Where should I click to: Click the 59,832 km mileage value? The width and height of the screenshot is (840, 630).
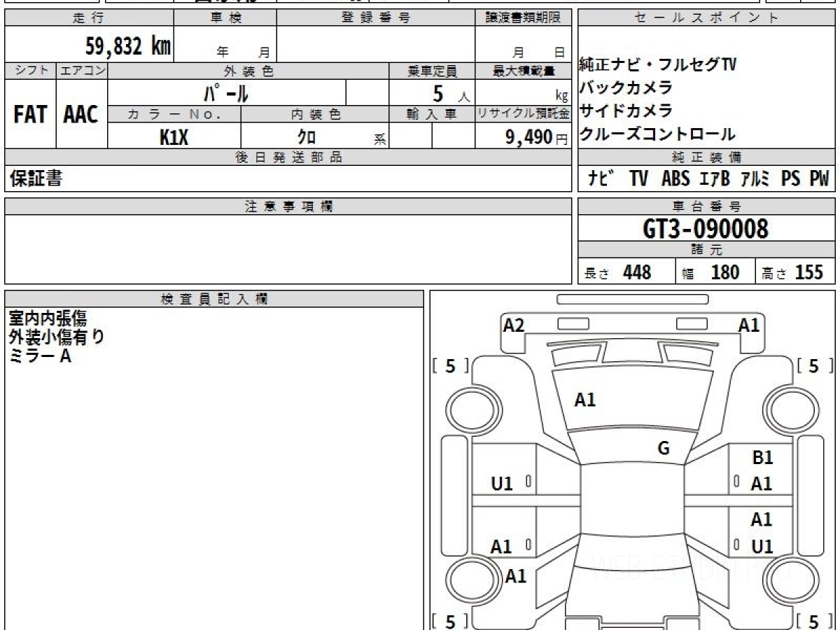[127, 46]
